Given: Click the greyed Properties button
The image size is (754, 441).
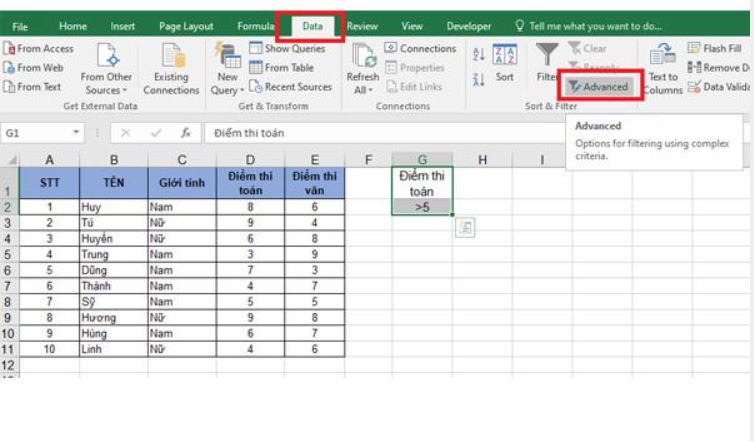Looking at the screenshot, I should (415, 68).
